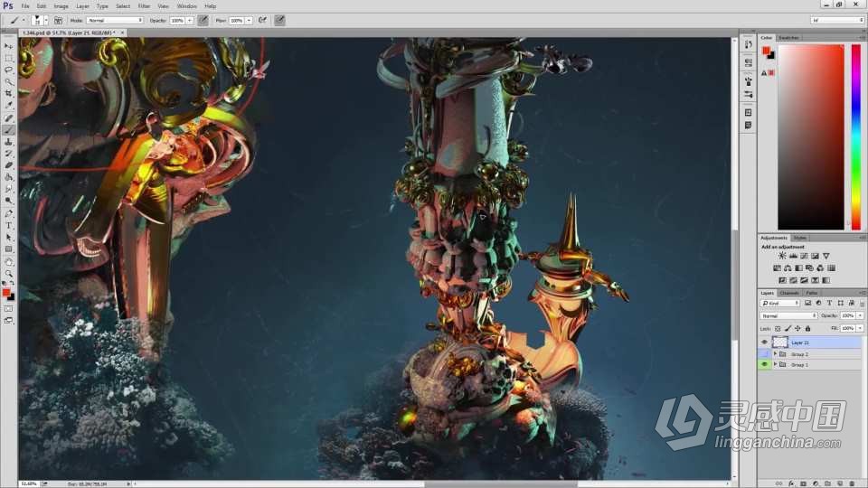Open layer blend mode Normal dropdown
Viewport: 868px width, 488px height.
(x=788, y=315)
